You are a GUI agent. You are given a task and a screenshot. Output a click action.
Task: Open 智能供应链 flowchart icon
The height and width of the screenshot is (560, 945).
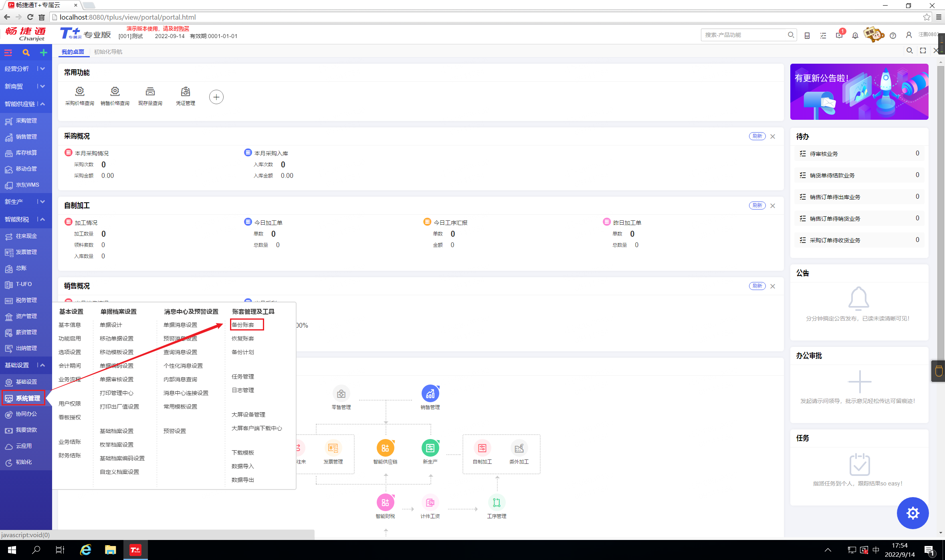coord(385,448)
